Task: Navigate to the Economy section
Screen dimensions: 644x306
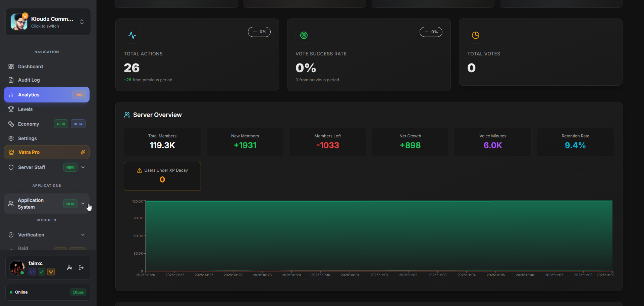Action: (x=29, y=124)
